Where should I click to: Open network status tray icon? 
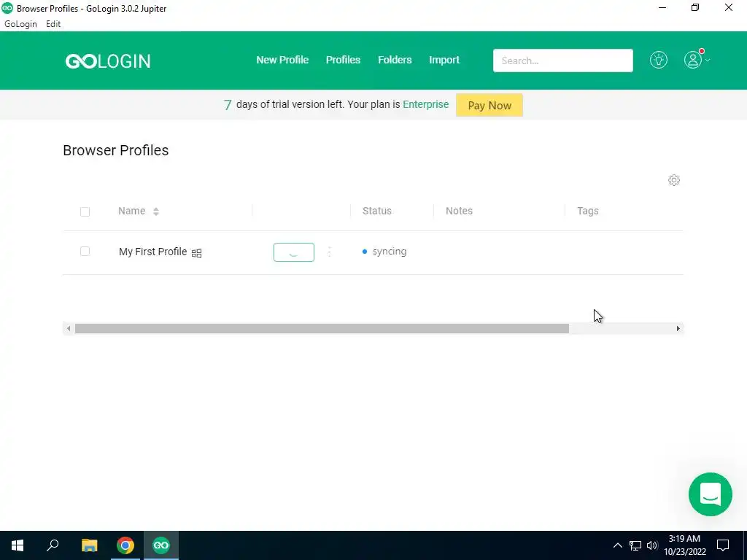[x=635, y=545]
